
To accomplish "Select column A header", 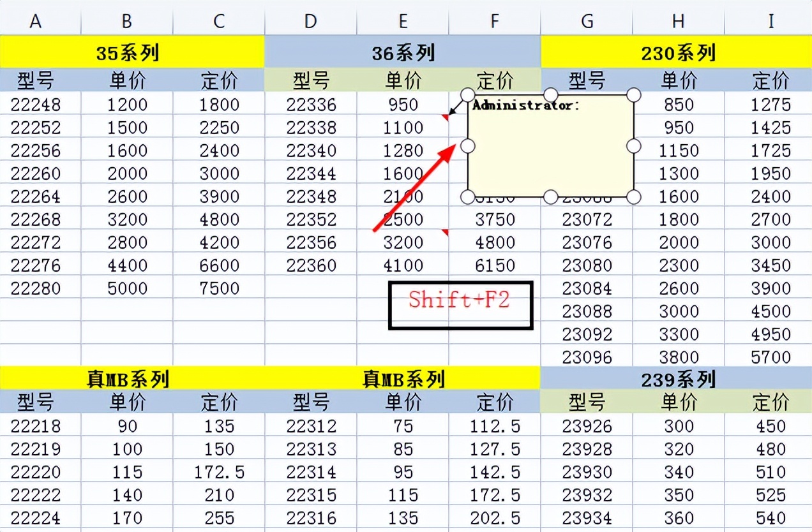I will tap(36, 22).
